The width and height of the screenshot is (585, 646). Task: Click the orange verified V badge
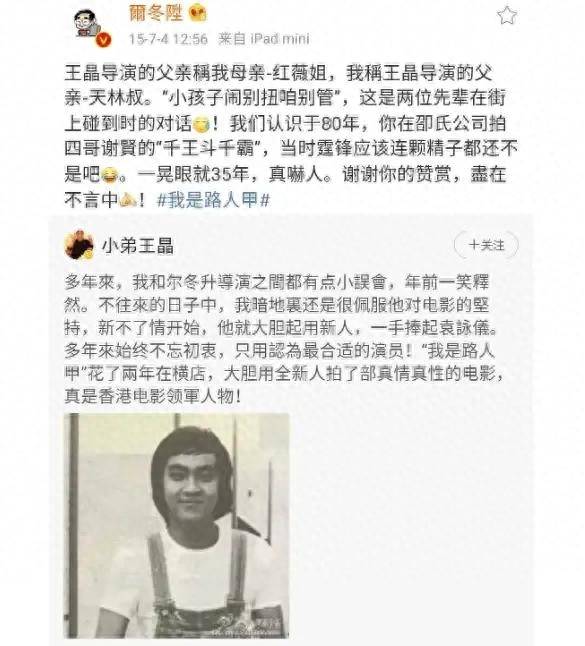coord(103,40)
